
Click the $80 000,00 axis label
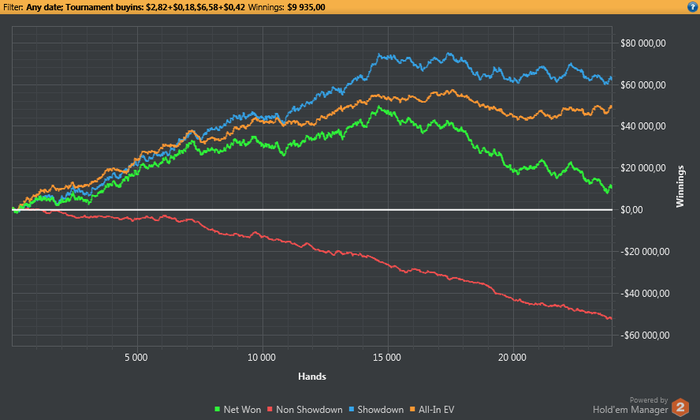[643, 43]
